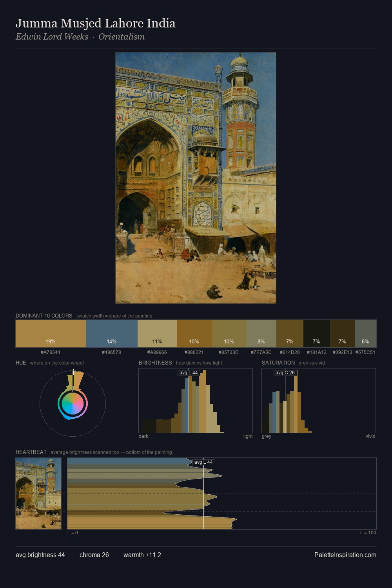Click the artist name 'Edwin Lord Weeks'

point(52,37)
